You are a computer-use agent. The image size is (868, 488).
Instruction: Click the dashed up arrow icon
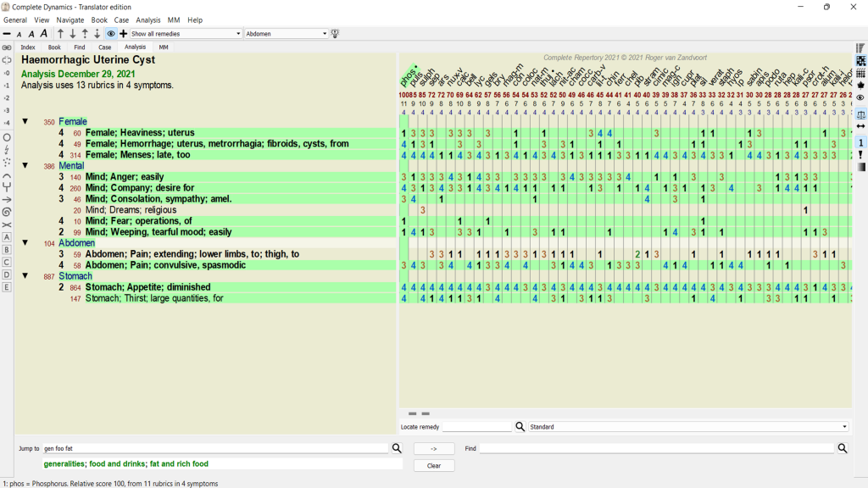point(85,34)
